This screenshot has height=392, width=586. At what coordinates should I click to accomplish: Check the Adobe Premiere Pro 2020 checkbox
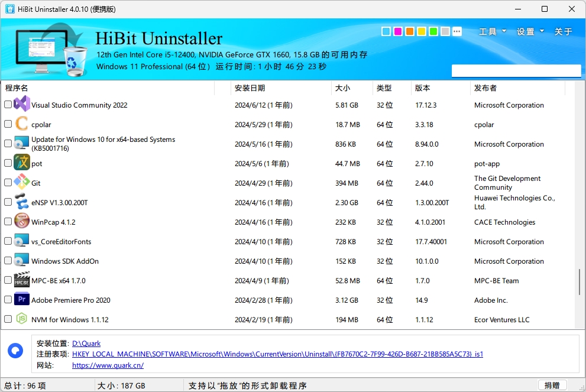pyautogui.click(x=8, y=299)
